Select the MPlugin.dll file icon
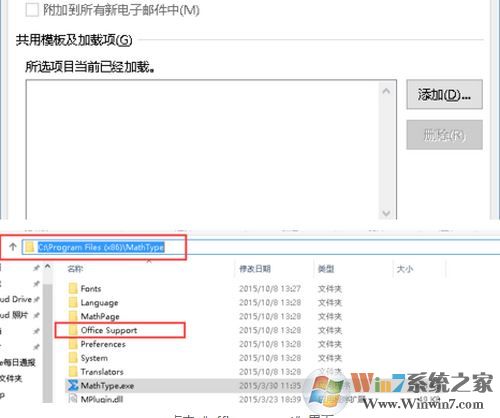Image resolution: width=500 pixels, height=418 pixels. [73, 398]
